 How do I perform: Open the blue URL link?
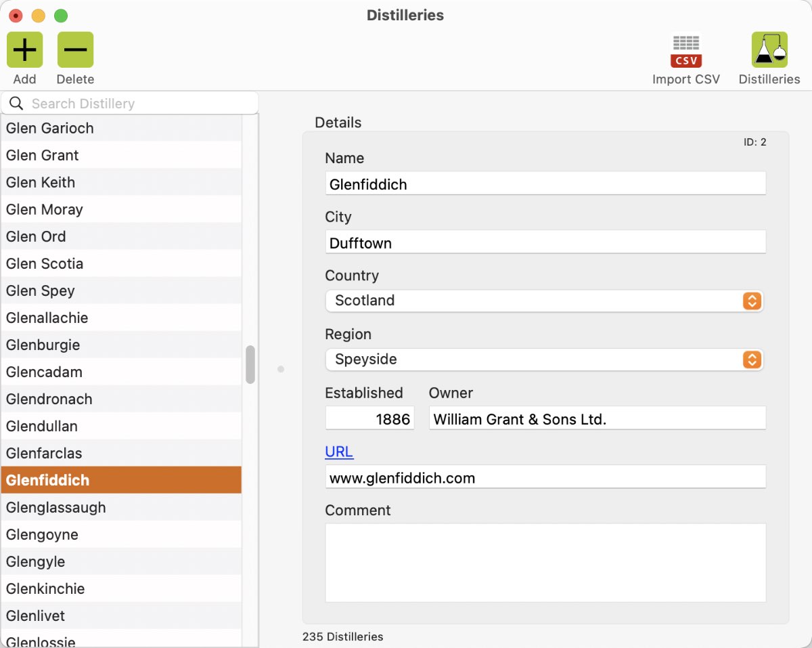tap(339, 452)
